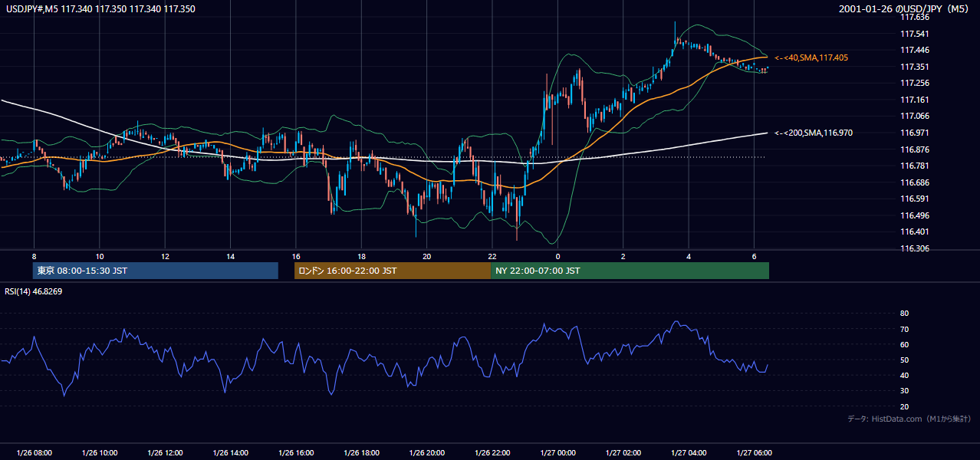980x460 pixels.
Task: Select the 2001-01-26 USD/JPY (M5) chart title
Action: 905,9
